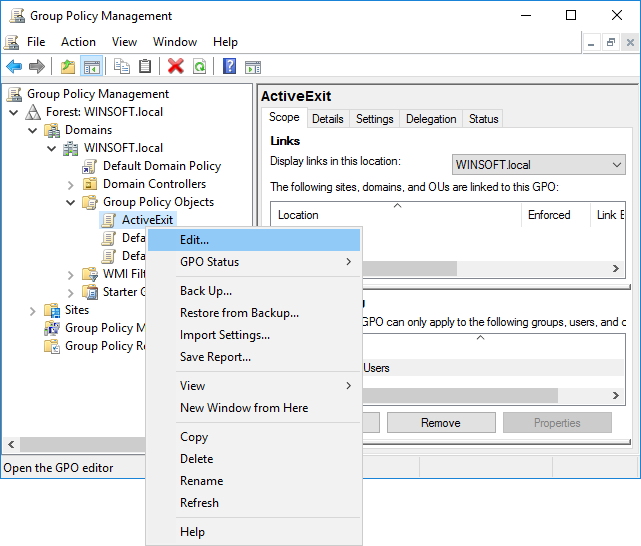Choose Rename in the context menu
641x546 pixels.
(253, 481)
